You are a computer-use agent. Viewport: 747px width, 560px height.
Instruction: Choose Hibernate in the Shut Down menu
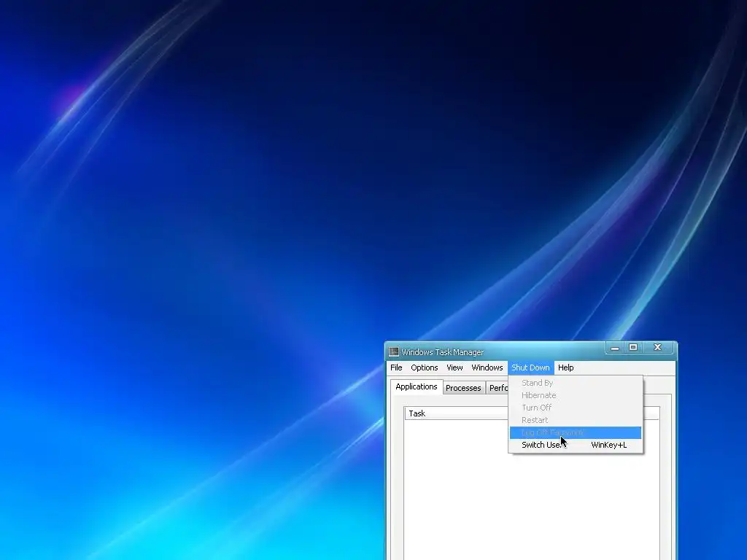point(576,395)
